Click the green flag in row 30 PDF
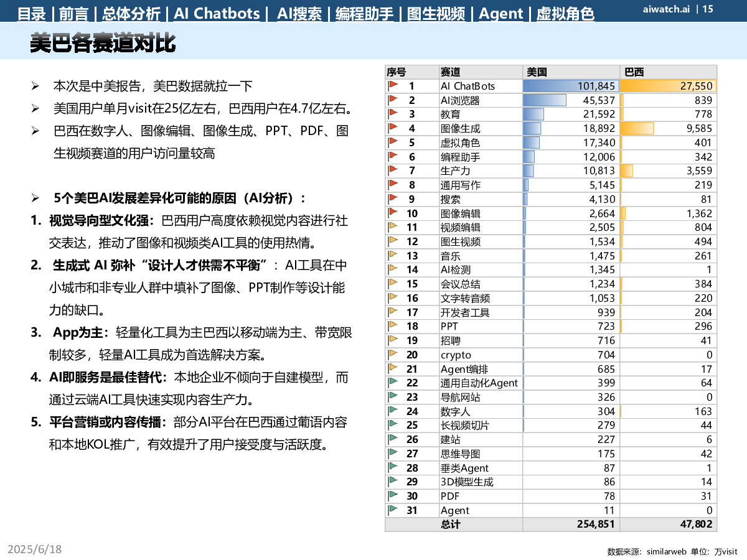This screenshot has height=560, width=747. pyautogui.click(x=393, y=495)
